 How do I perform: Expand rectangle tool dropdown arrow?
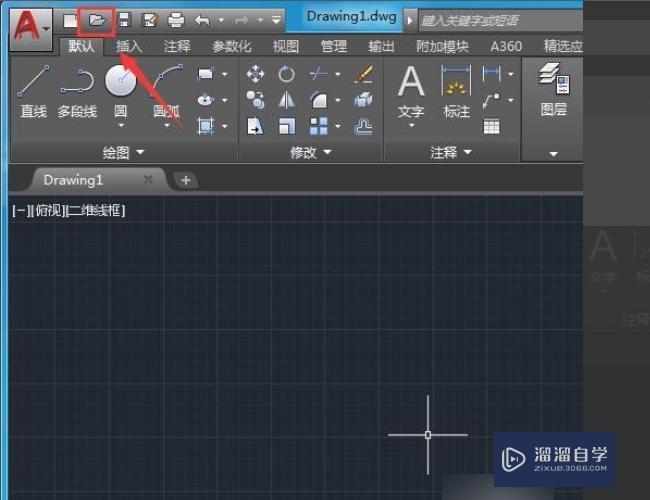coord(225,74)
